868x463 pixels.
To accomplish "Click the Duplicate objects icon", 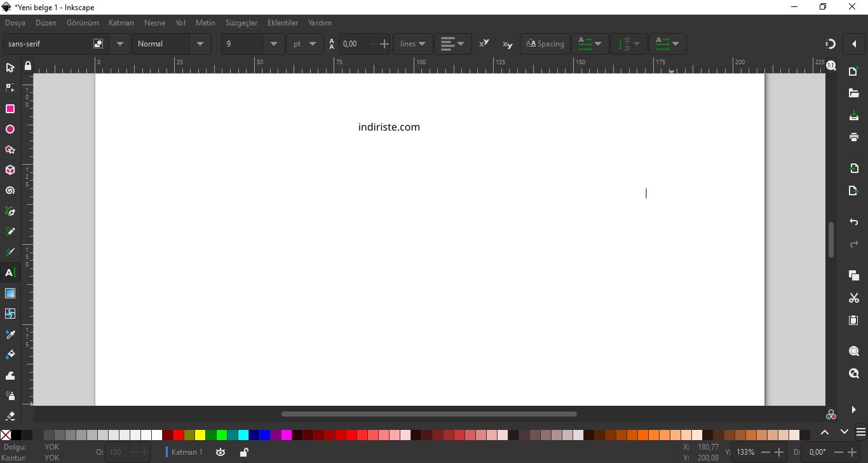I will (x=854, y=275).
